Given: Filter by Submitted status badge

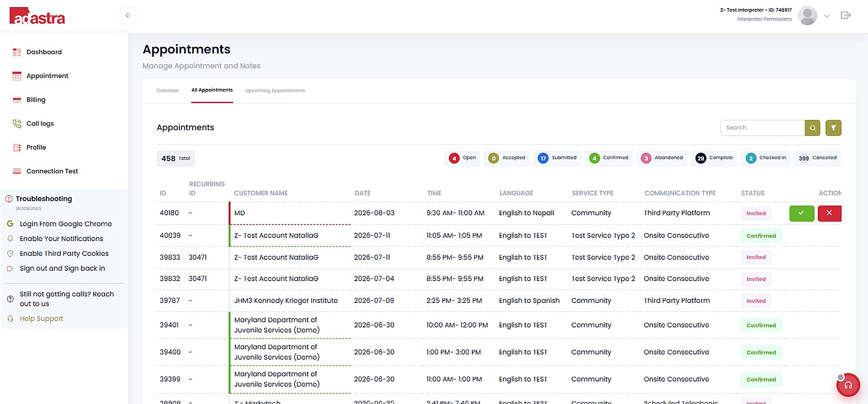Looking at the screenshot, I should pyautogui.click(x=557, y=158).
